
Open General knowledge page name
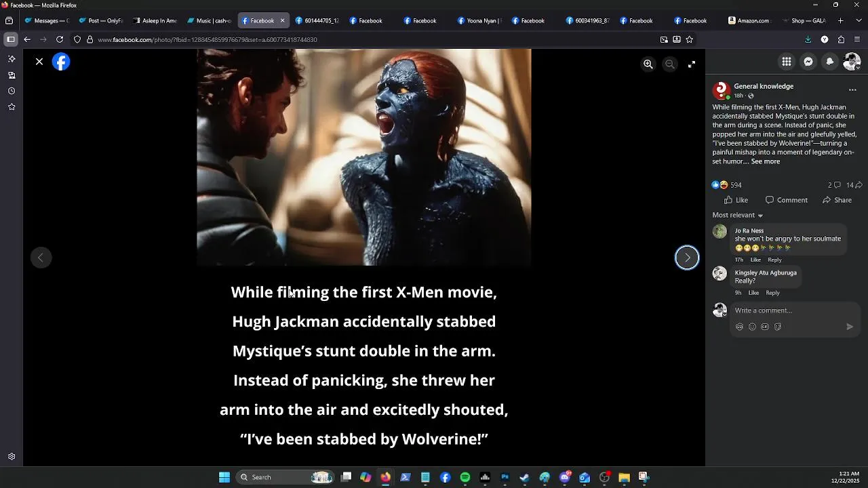pyautogui.click(x=764, y=86)
